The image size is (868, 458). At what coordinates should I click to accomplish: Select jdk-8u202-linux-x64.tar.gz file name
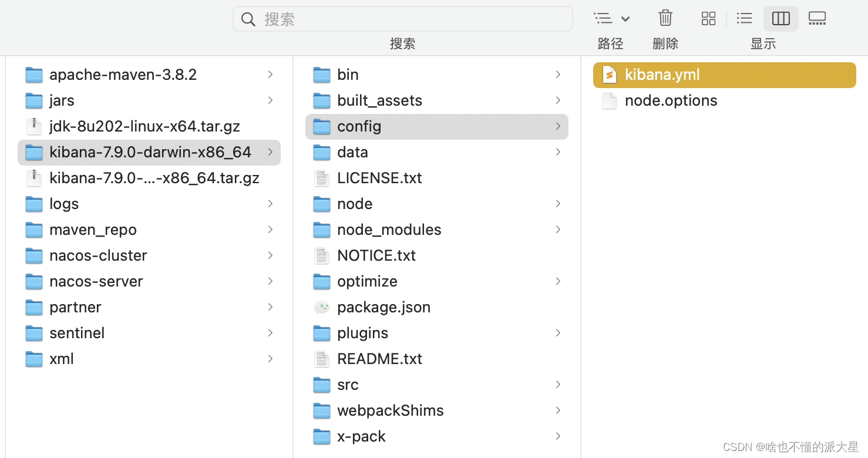(144, 126)
